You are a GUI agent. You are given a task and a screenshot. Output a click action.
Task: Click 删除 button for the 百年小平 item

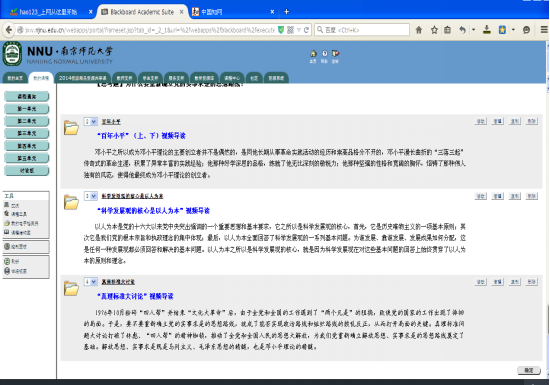click(532, 121)
